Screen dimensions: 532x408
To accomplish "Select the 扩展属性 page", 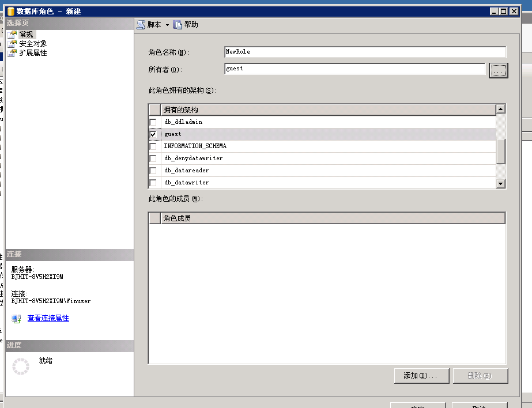I will [33, 53].
